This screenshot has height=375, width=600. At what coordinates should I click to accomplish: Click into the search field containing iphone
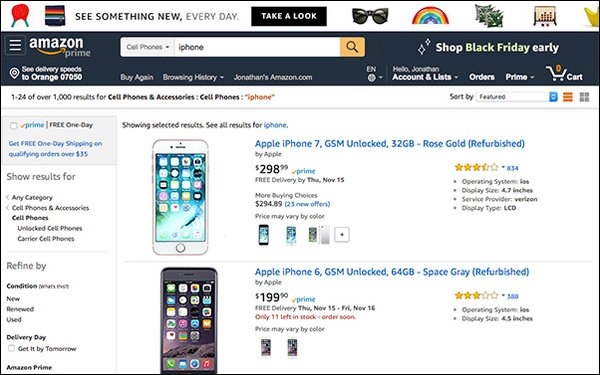point(257,47)
